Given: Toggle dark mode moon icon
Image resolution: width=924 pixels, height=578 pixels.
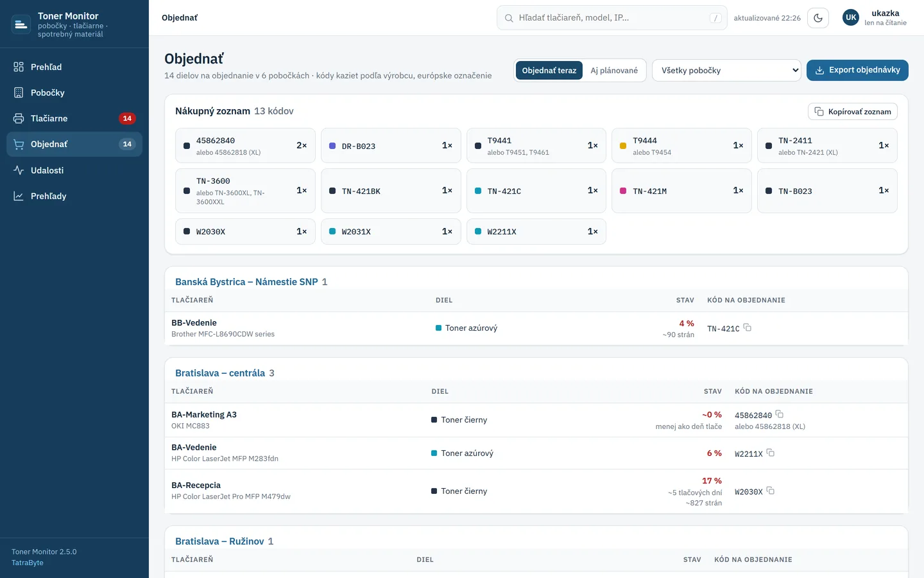Looking at the screenshot, I should 818,18.
